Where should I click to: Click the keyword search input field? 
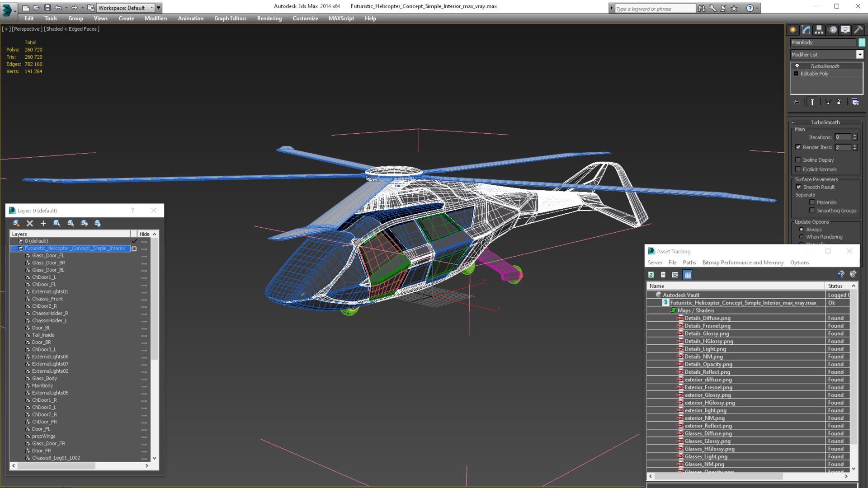point(655,9)
